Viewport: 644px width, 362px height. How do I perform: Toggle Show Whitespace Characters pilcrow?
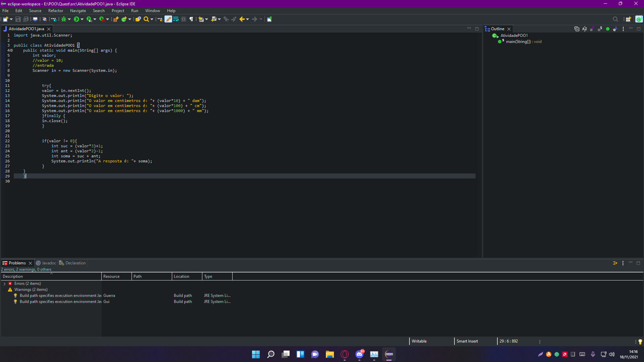(191, 19)
